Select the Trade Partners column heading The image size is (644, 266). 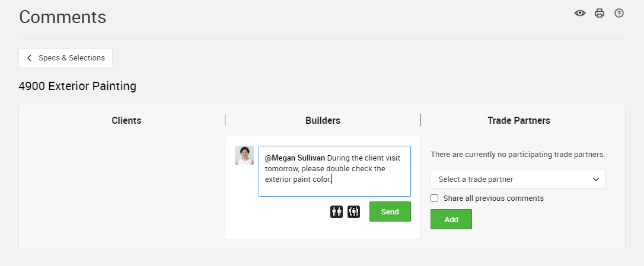point(519,120)
